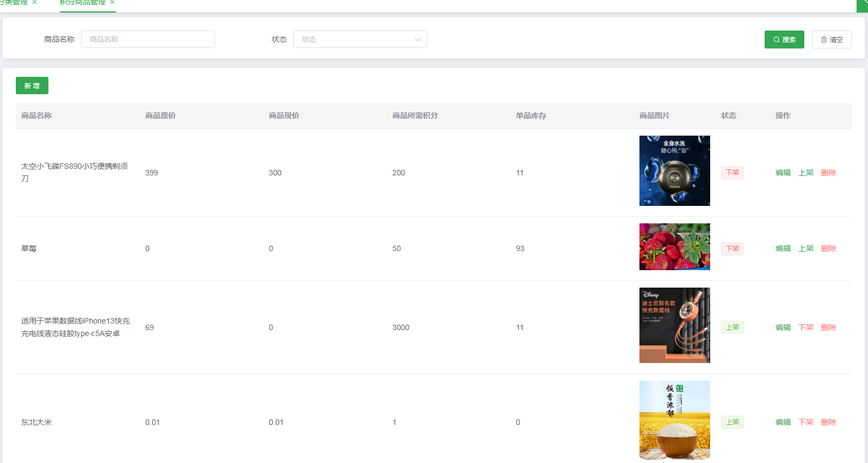Open the strawberry product image
Viewport: 868px width, 463px height.
pyautogui.click(x=674, y=247)
